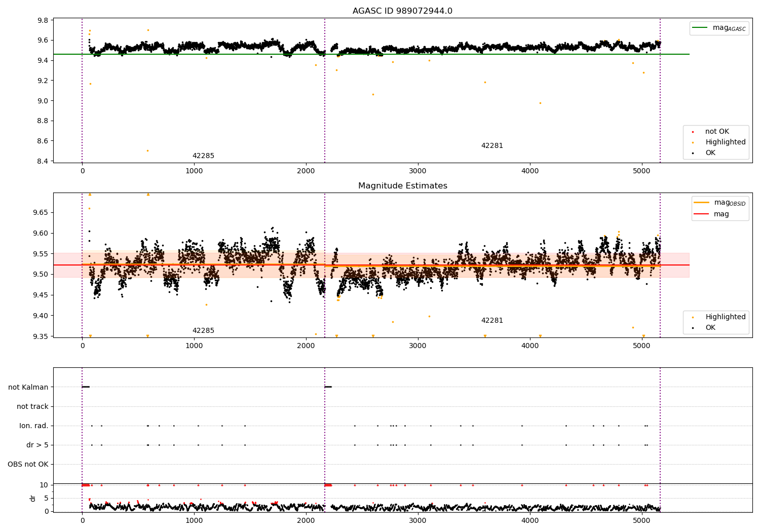Click the "9.8" y-axis tick label
This screenshot has height=532, width=760.
click(43, 20)
